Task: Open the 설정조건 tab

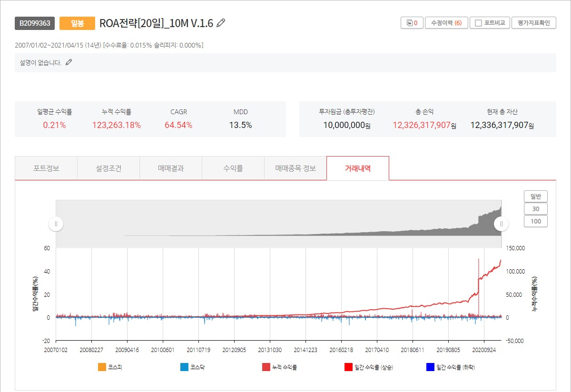Action: [108, 168]
